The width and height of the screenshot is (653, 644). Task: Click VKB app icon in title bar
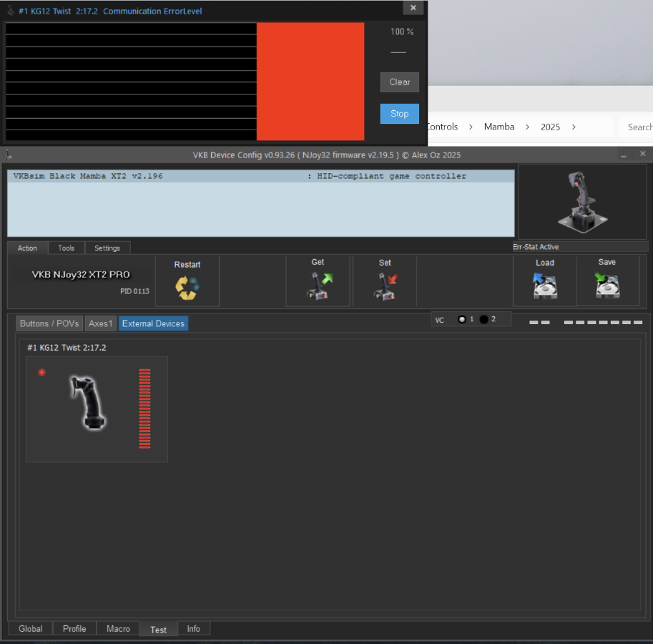pyautogui.click(x=8, y=155)
